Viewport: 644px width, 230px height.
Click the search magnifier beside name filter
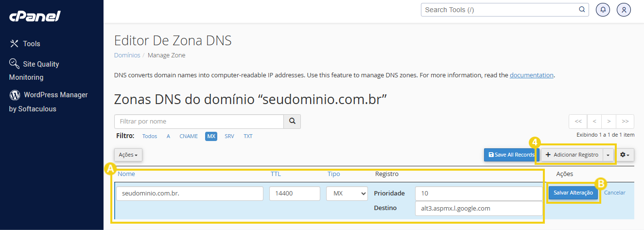pos(292,121)
